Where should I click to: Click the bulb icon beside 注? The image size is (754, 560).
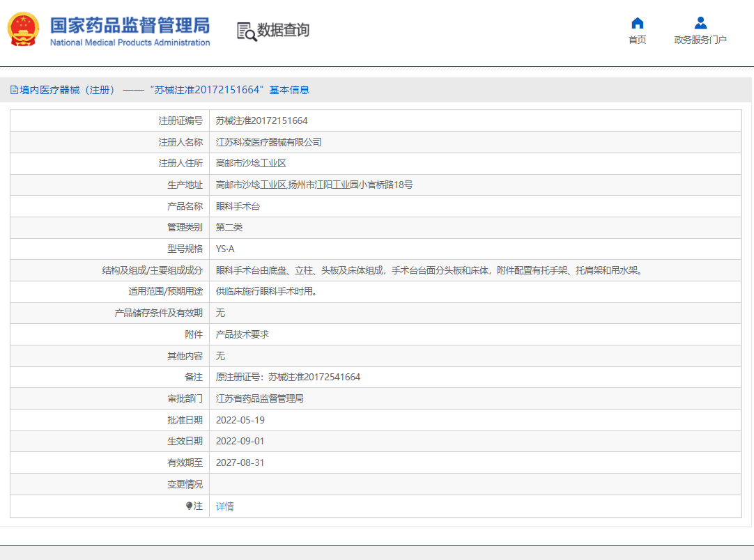tap(189, 506)
